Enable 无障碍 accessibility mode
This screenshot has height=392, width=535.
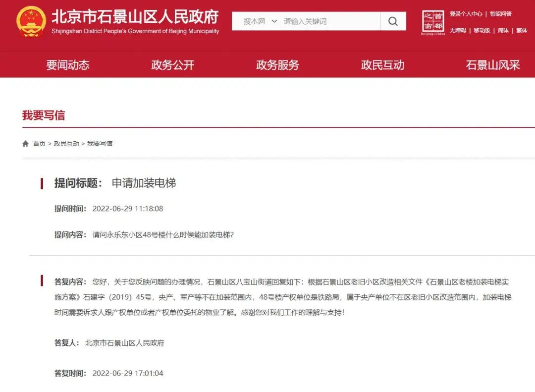click(x=458, y=30)
